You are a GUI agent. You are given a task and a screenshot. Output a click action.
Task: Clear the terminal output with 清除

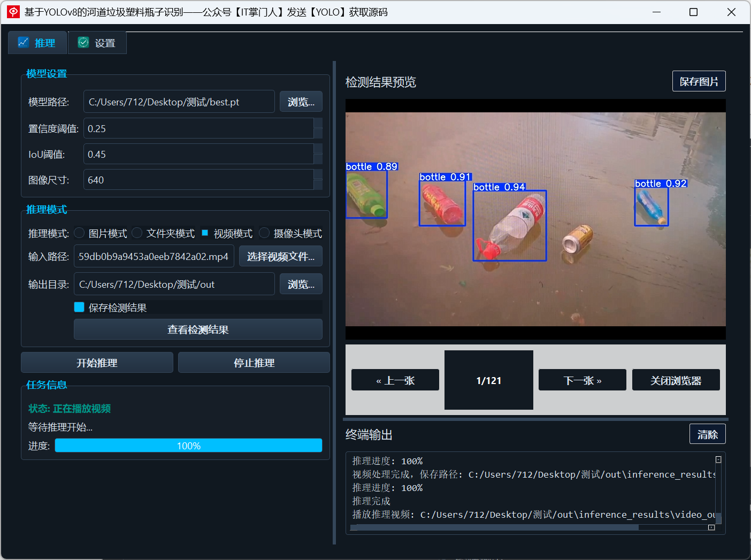(x=708, y=434)
